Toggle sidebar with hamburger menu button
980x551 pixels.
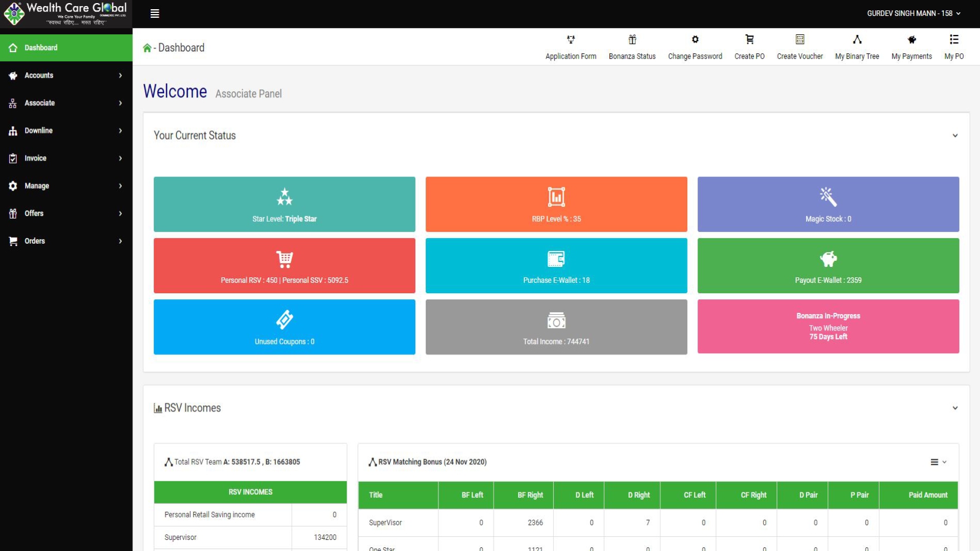point(155,13)
